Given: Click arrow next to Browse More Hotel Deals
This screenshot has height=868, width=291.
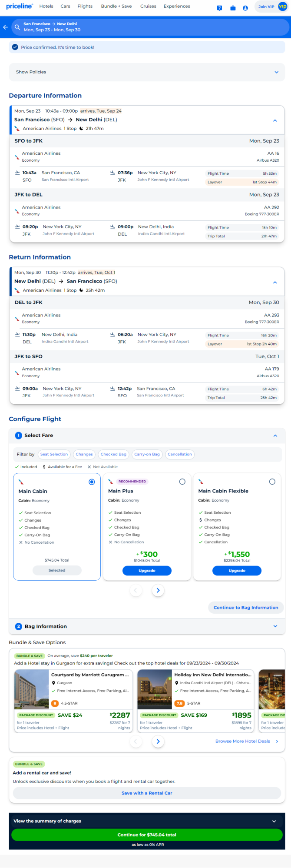Looking at the screenshot, I should point(277,742).
